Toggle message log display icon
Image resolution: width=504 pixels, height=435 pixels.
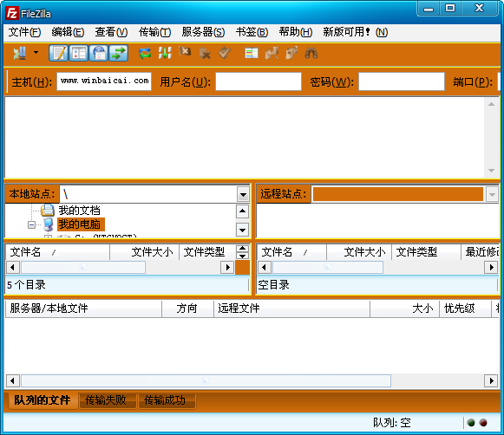[59, 53]
